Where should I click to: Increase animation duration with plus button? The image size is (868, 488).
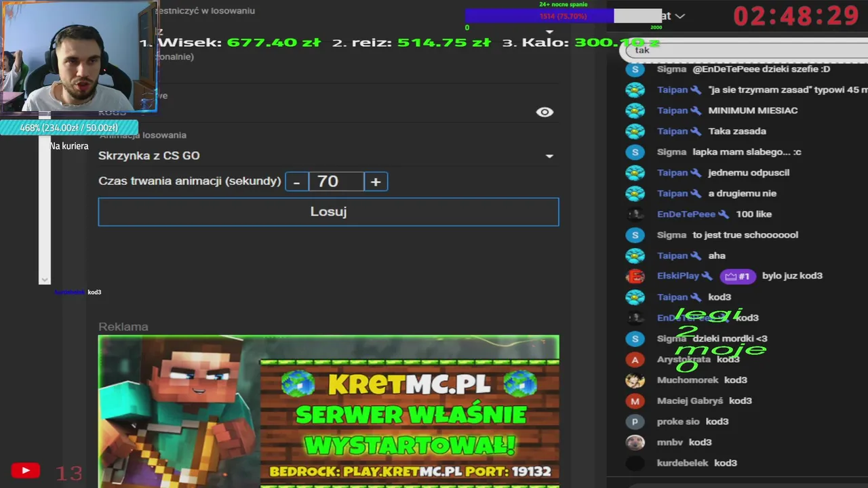tap(376, 182)
